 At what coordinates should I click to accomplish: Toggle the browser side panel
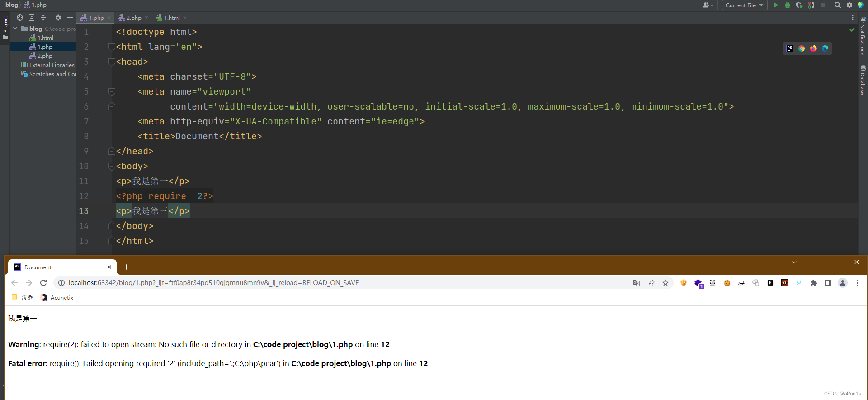pos(828,283)
